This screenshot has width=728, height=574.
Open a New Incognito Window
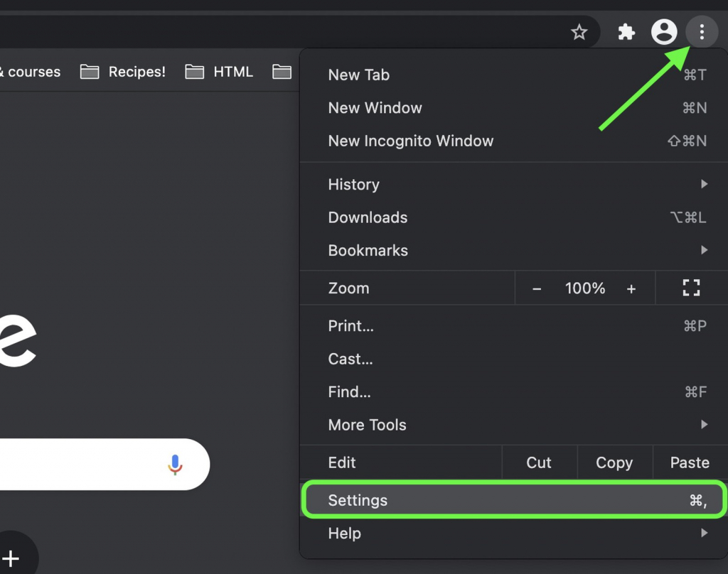click(513, 141)
